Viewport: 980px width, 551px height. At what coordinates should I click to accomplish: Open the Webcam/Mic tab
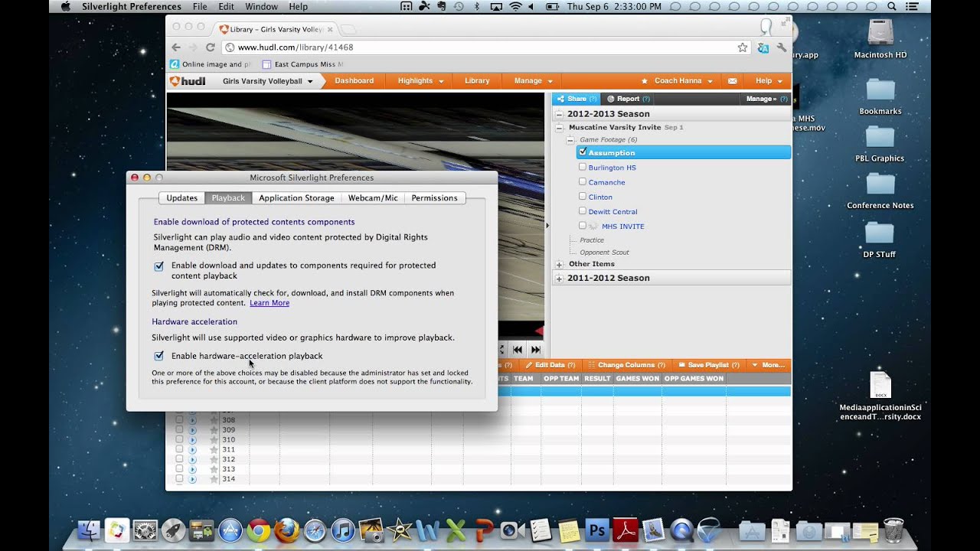373,198
